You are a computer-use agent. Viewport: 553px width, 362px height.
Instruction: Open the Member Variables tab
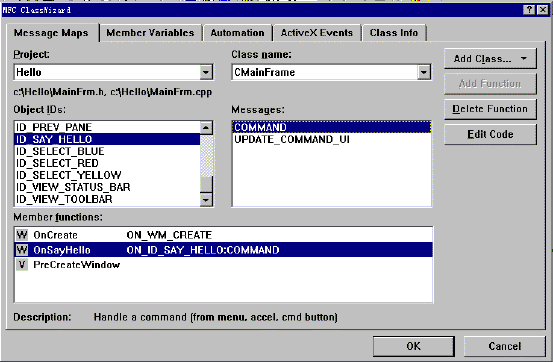[150, 33]
